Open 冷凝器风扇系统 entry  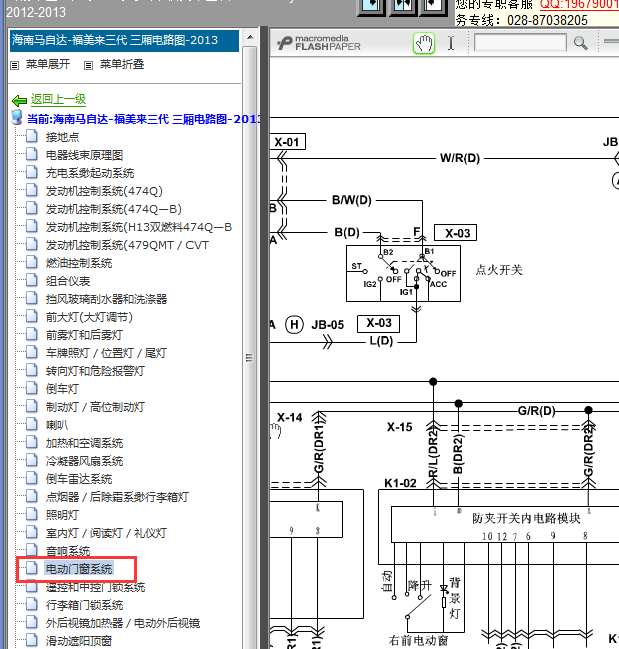tap(84, 461)
